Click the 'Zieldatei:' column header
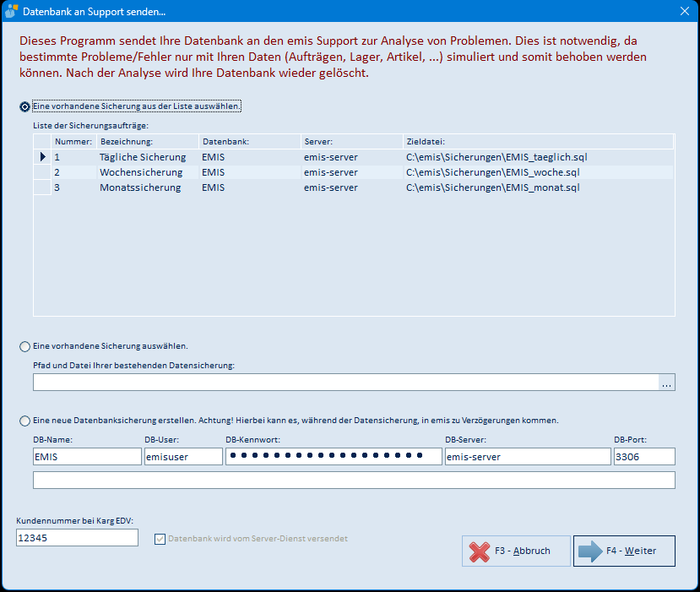700x592 pixels. pyautogui.click(x=538, y=142)
